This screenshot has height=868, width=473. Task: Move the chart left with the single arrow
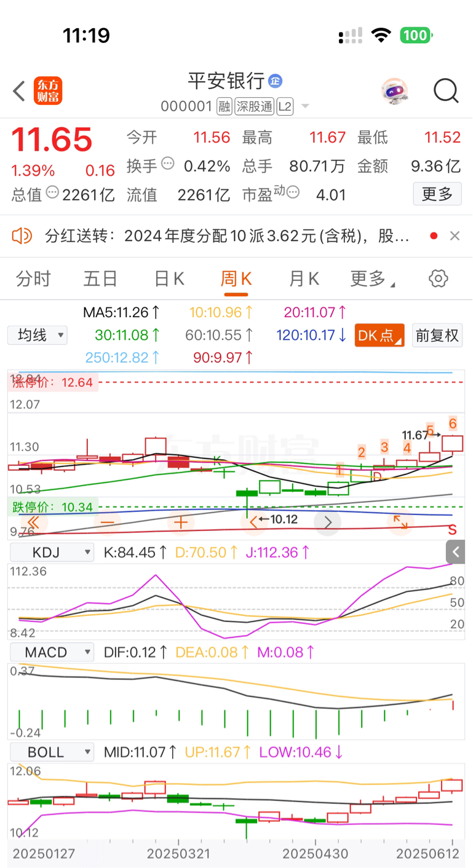coord(253,523)
